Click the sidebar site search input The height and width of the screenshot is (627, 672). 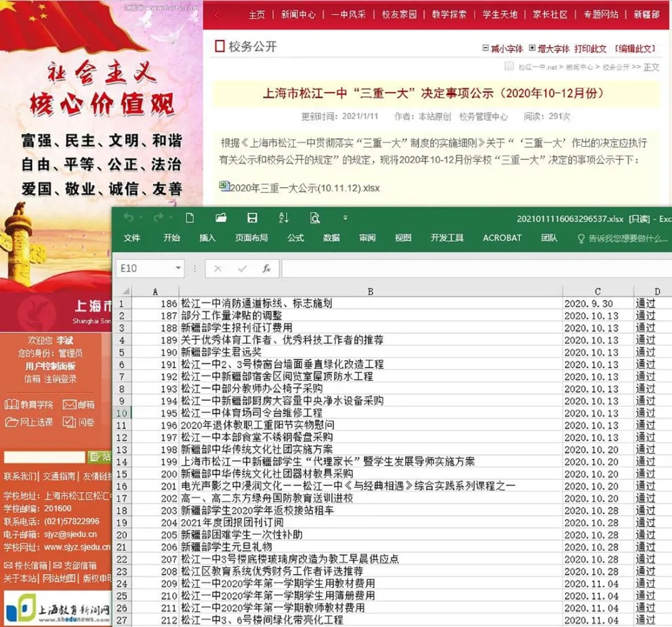click(x=45, y=457)
